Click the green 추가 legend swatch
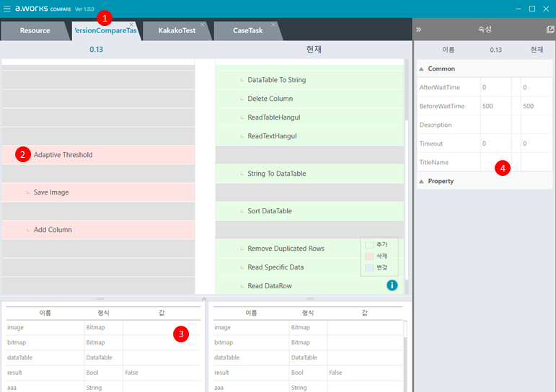The height and width of the screenshot is (392, 556). click(x=370, y=245)
